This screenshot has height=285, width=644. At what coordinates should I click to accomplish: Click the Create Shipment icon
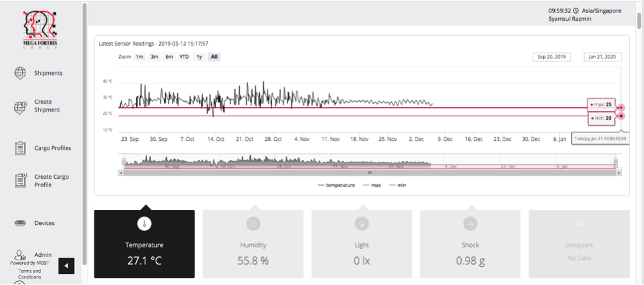coord(20,106)
